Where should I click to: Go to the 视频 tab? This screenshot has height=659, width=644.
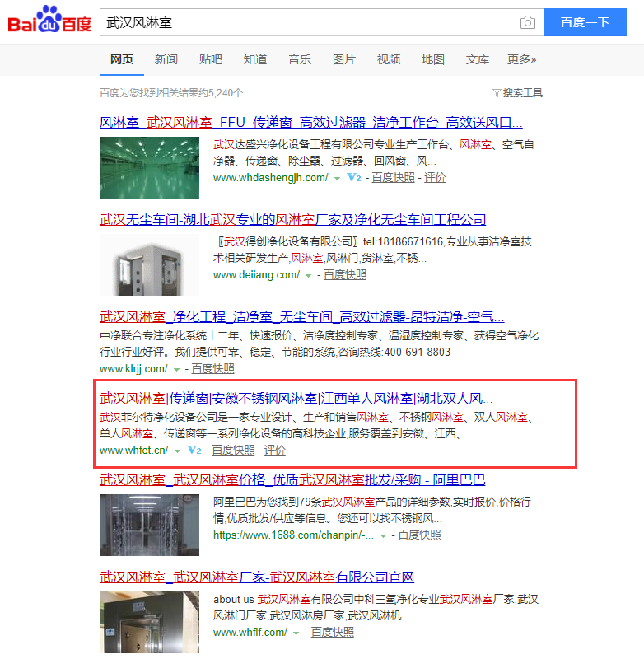tap(389, 59)
